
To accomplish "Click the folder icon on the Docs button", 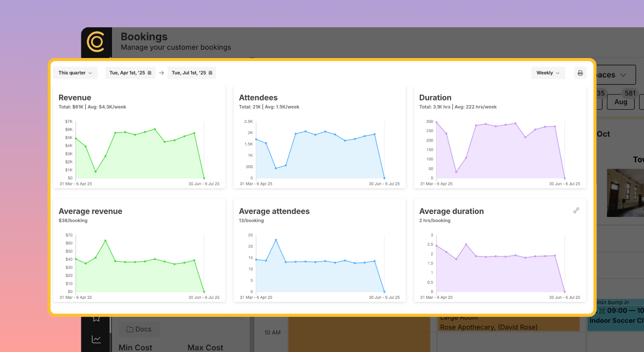I will 130,329.
